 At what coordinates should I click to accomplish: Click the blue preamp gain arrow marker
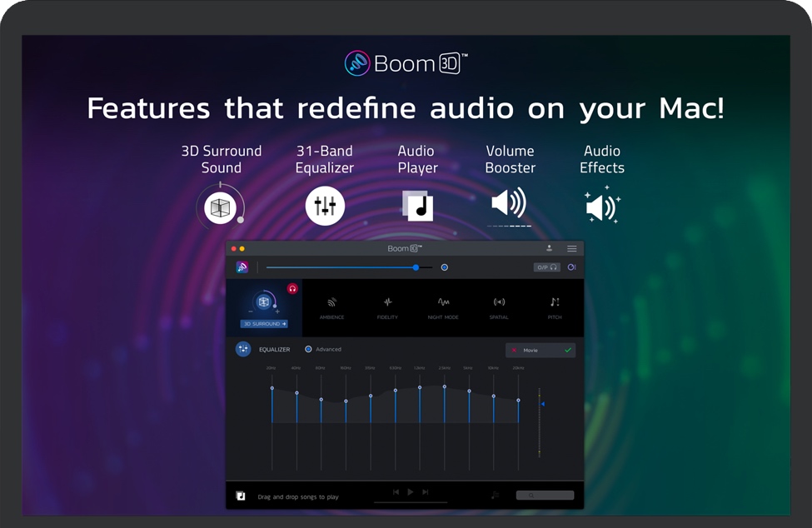[x=543, y=404]
